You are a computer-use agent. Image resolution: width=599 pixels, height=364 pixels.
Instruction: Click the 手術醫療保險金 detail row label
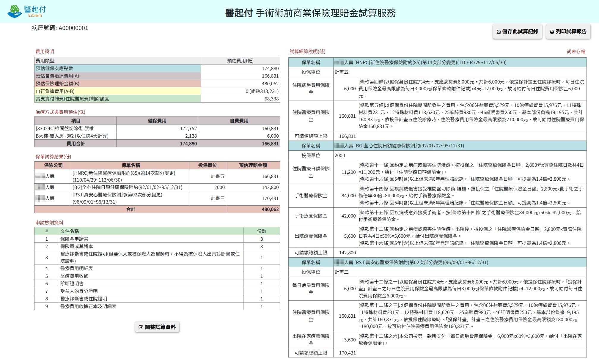pyautogui.click(x=311, y=196)
